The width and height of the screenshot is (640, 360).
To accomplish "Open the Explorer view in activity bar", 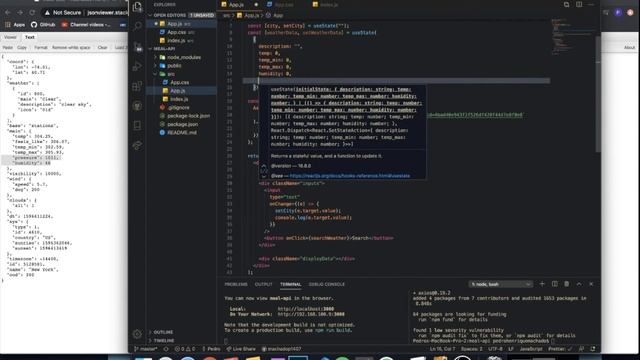I will [x=138, y=6].
